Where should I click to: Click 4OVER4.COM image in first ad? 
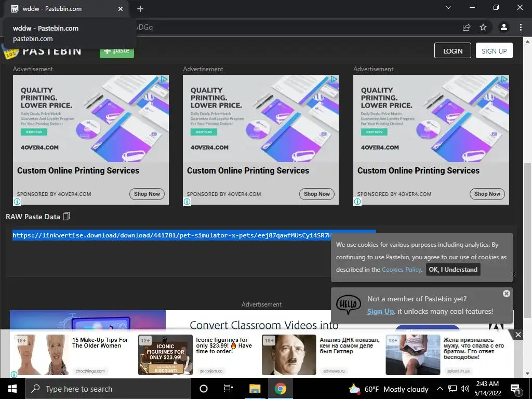(90, 118)
